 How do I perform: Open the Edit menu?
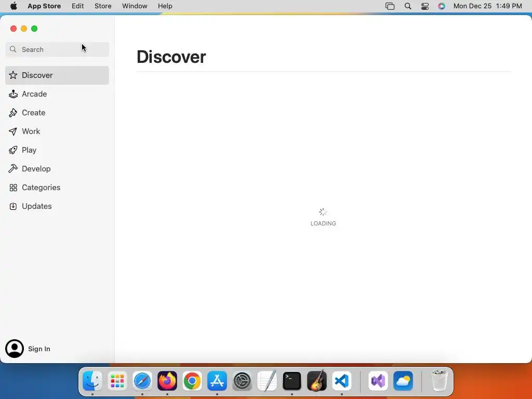point(78,6)
